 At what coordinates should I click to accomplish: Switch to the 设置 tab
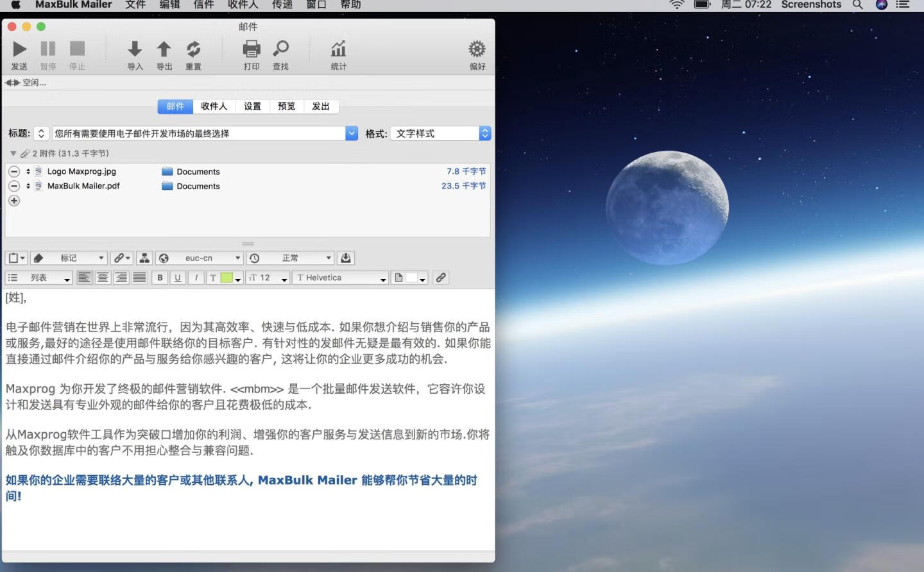[252, 106]
